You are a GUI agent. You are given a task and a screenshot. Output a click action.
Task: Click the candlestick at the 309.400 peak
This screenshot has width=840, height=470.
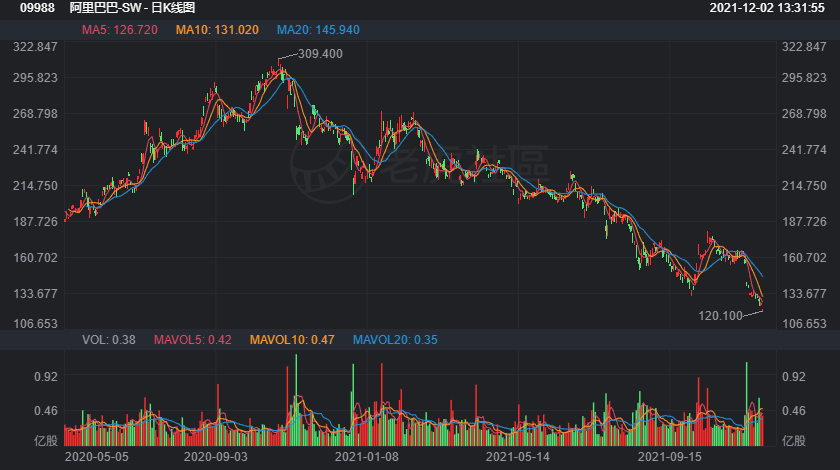(279, 64)
